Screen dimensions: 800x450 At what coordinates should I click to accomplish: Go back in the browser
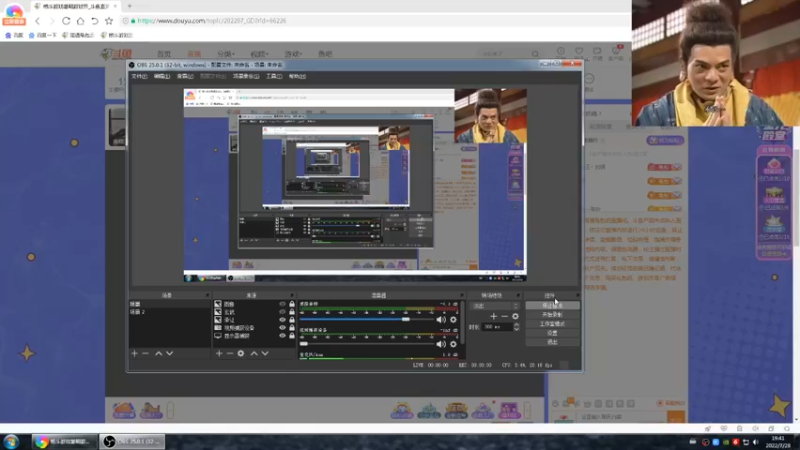click(x=38, y=21)
